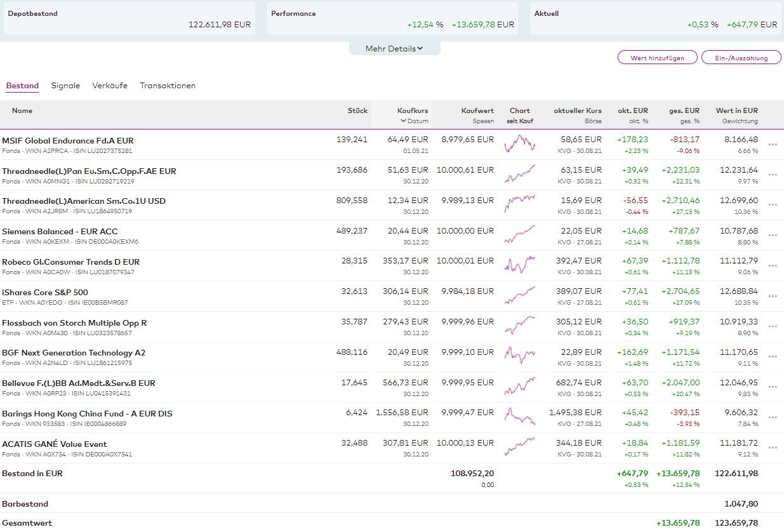
Task: Sort table by Name column header
Action: pos(22,111)
